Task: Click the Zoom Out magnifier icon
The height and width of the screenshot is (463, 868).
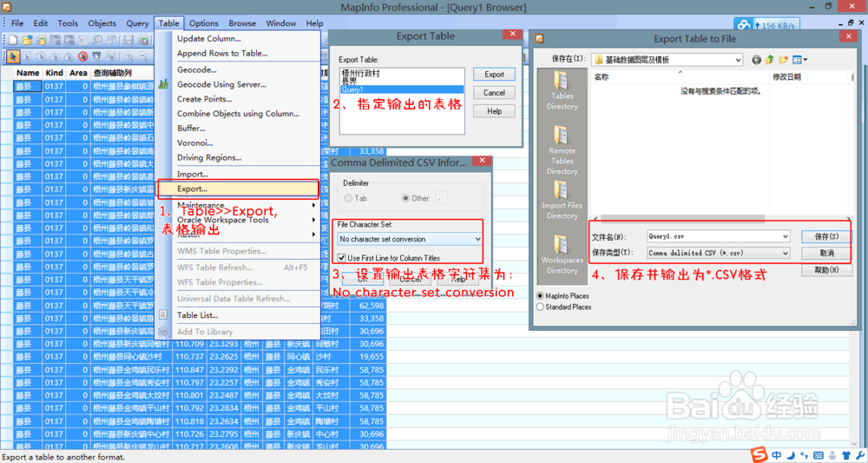Action: [x=143, y=56]
